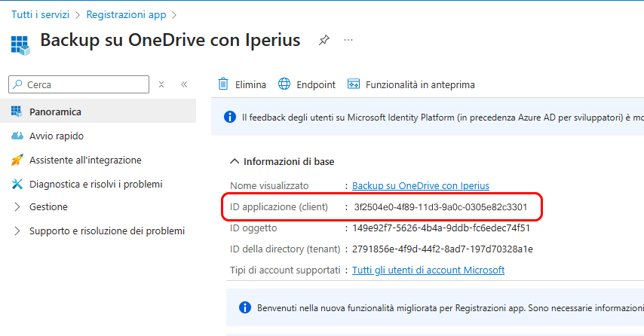Click the Panoramica grid icon
The image size is (644, 336).
point(17,111)
